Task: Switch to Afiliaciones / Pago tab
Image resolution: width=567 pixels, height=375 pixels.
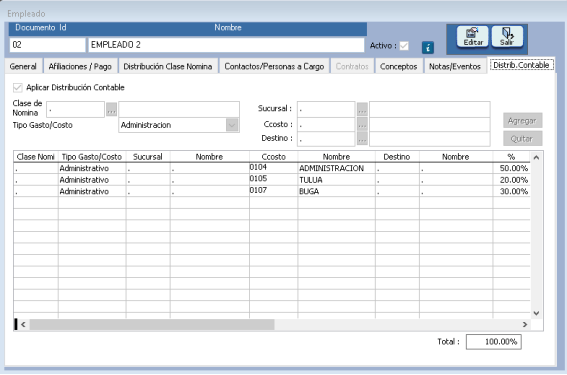Action: (80, 67)
